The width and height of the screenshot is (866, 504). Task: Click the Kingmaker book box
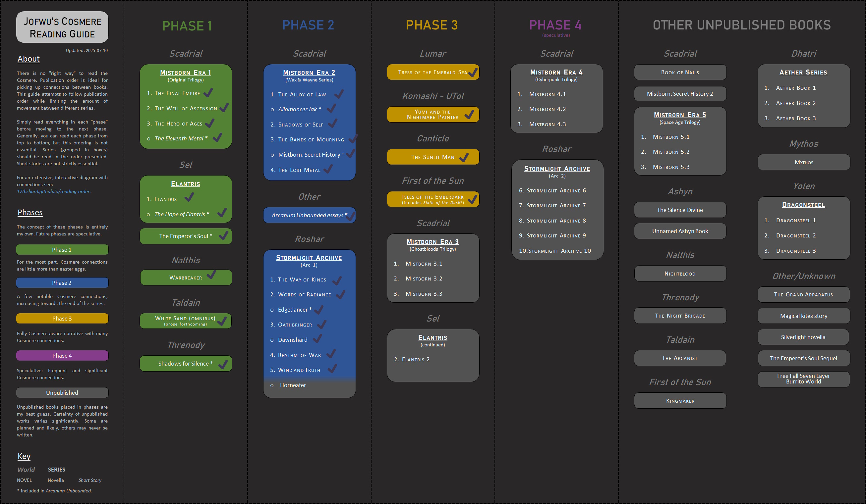pyautogui.click(x=680, y=401)
